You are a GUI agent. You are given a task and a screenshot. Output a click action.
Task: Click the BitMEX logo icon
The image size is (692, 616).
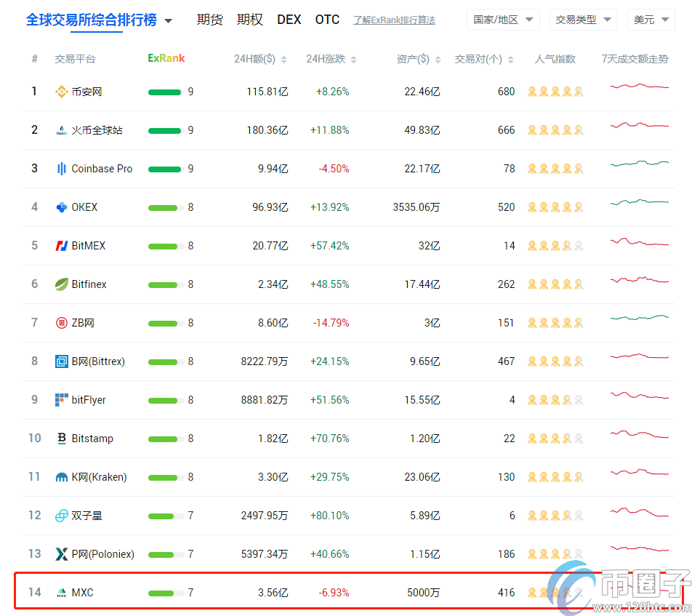61,246
